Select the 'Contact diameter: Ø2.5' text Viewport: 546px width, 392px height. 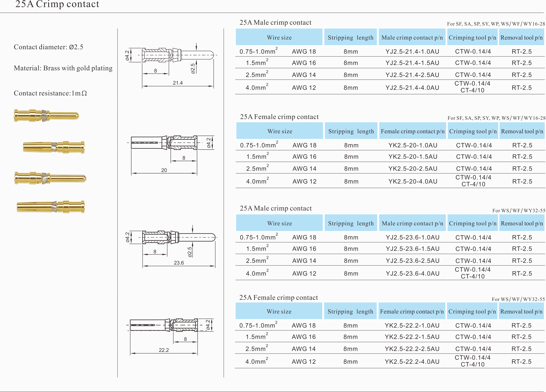48,47
